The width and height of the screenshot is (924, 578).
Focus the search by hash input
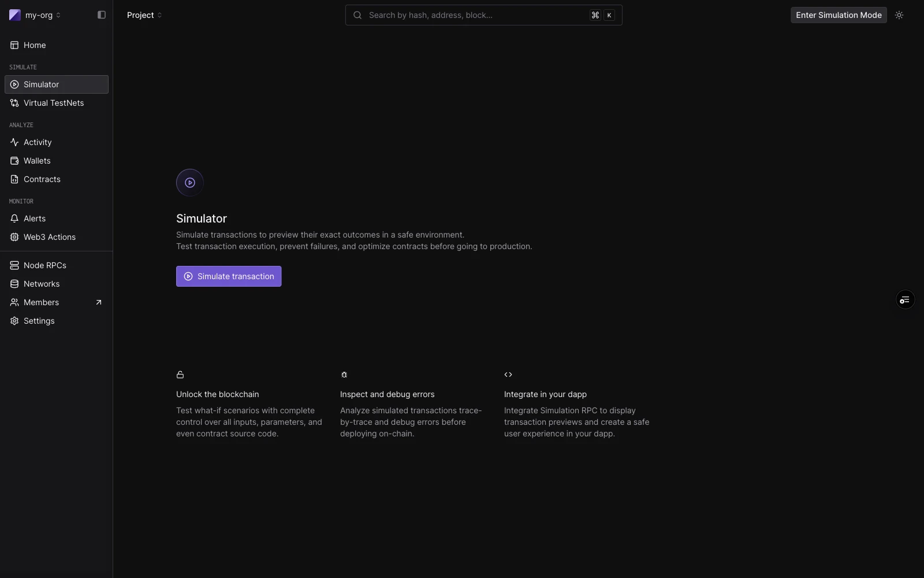(x=483, y=15)
